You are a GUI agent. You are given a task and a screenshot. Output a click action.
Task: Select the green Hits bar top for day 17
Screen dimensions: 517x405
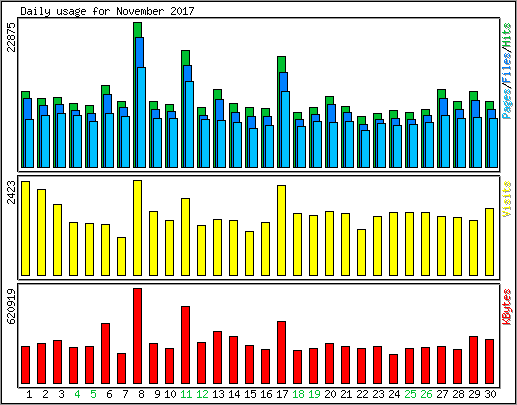pyautogui.click(x=281, y=65)
